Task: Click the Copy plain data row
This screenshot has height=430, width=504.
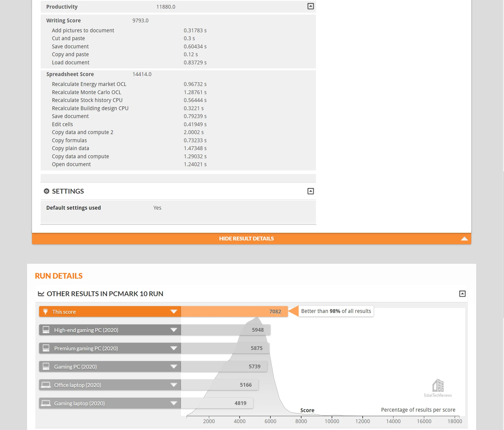Action: (129, 148)
